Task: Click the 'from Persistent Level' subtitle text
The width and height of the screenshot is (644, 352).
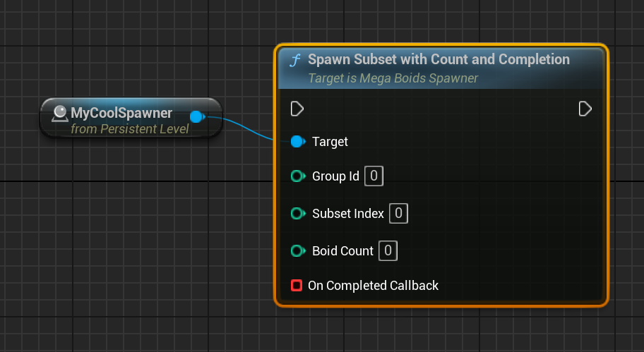Action: coord(130,129)
